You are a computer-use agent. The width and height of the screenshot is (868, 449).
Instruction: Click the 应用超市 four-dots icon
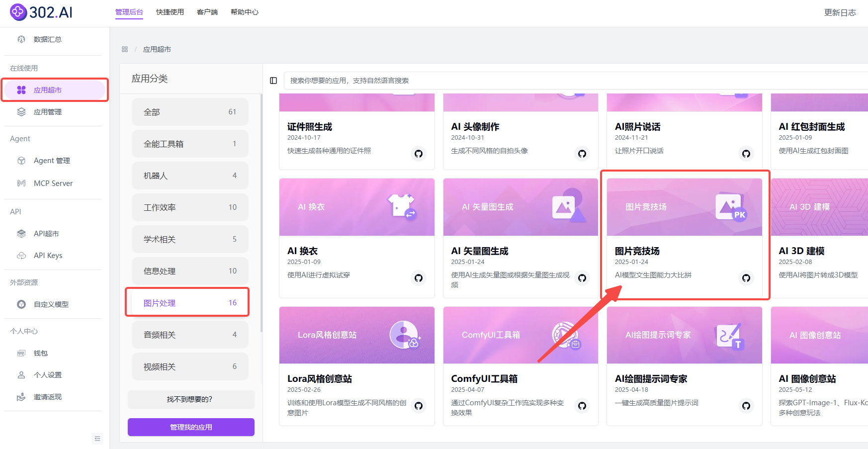(x=21, y=90)
